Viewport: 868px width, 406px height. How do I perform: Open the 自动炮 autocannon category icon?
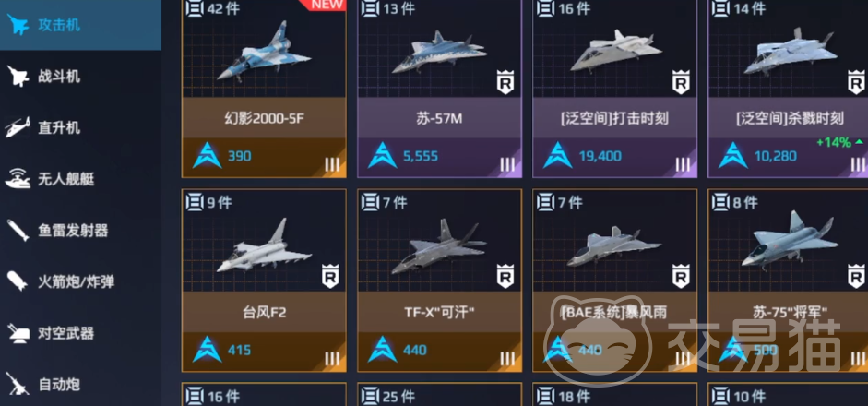[18, 384]
